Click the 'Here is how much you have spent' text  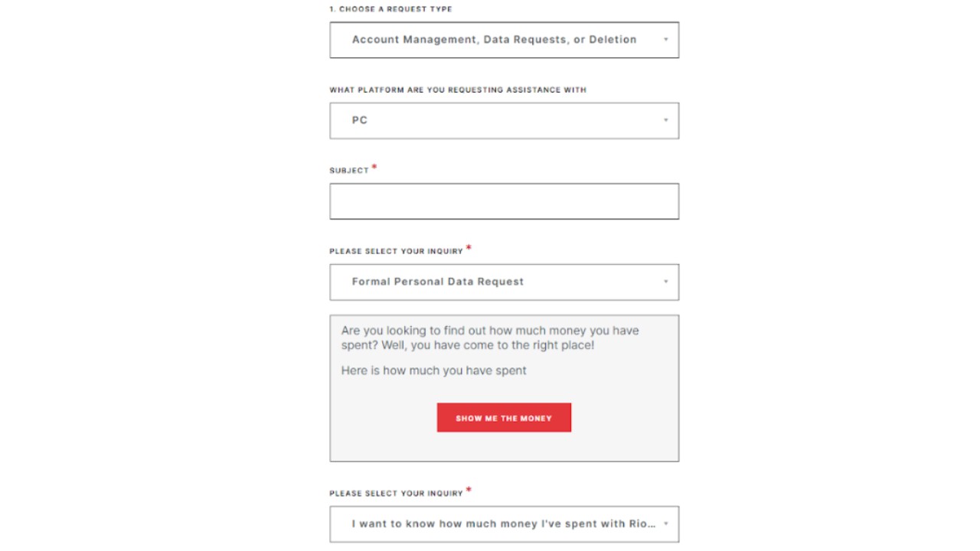point(433,370)
